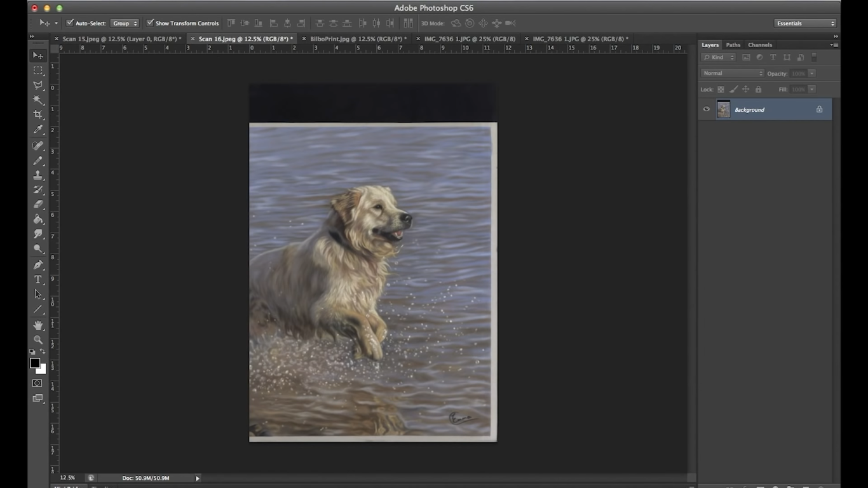Pick the Eyedropper tool

(38, 130)
